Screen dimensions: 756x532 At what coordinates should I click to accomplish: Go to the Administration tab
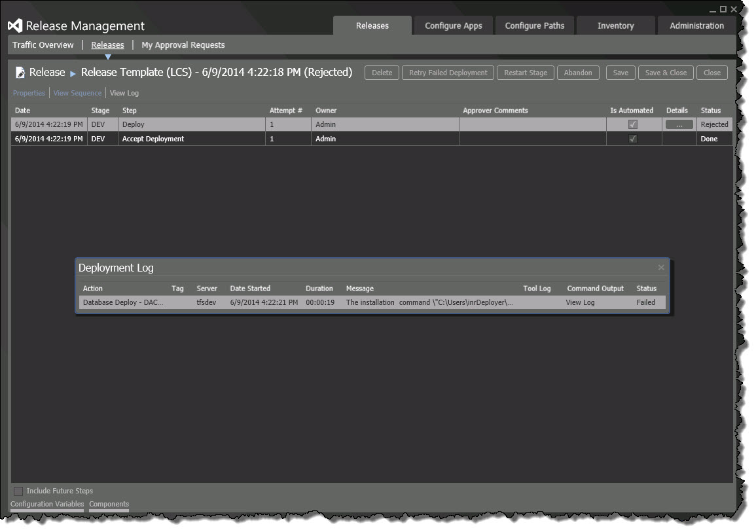tap(696, 26)
